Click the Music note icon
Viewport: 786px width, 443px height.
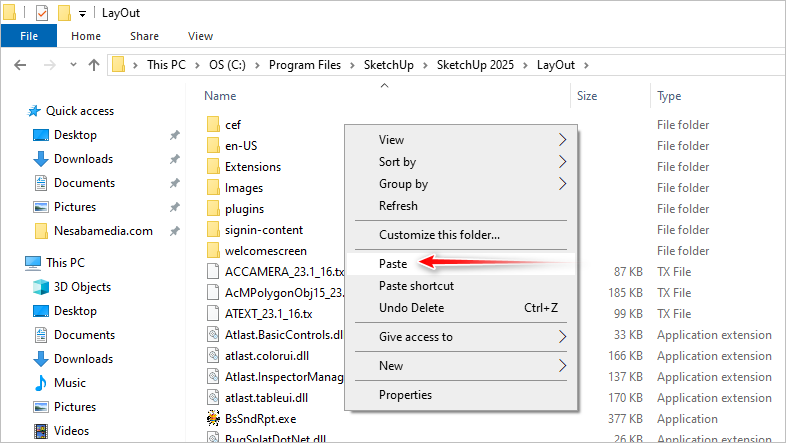click(x=41, y=383)
